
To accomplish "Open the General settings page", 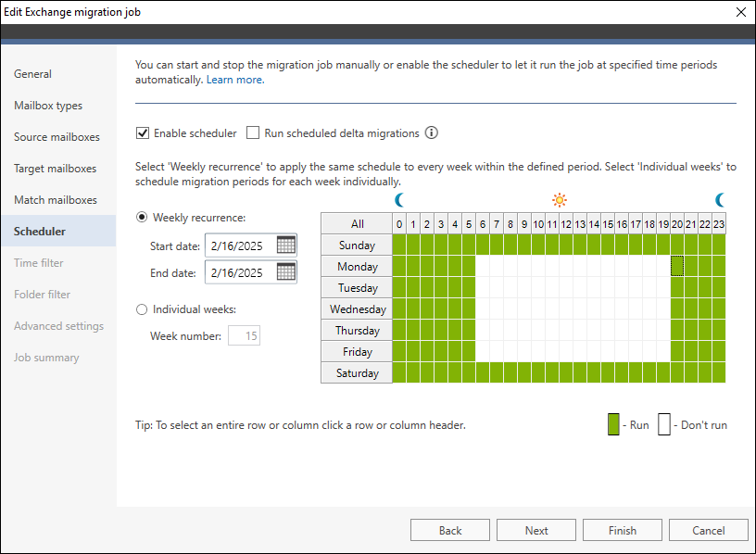I will click(32, 74).
